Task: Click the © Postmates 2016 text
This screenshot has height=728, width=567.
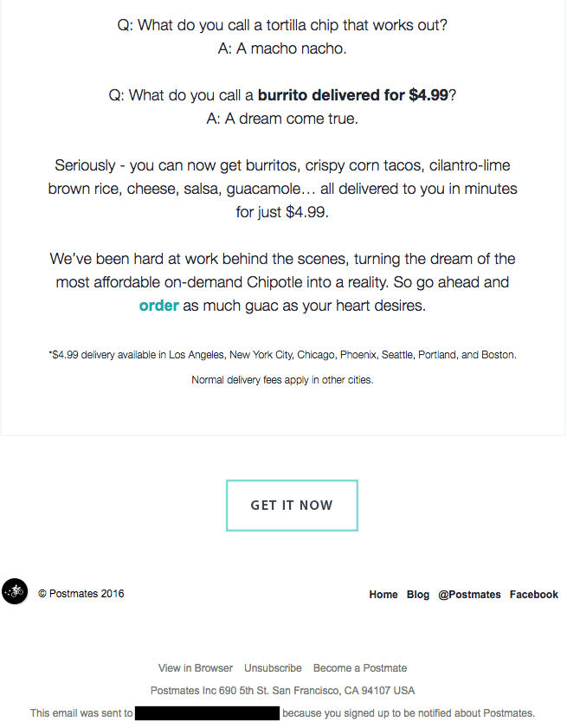Action: click(x=81, y=593)
